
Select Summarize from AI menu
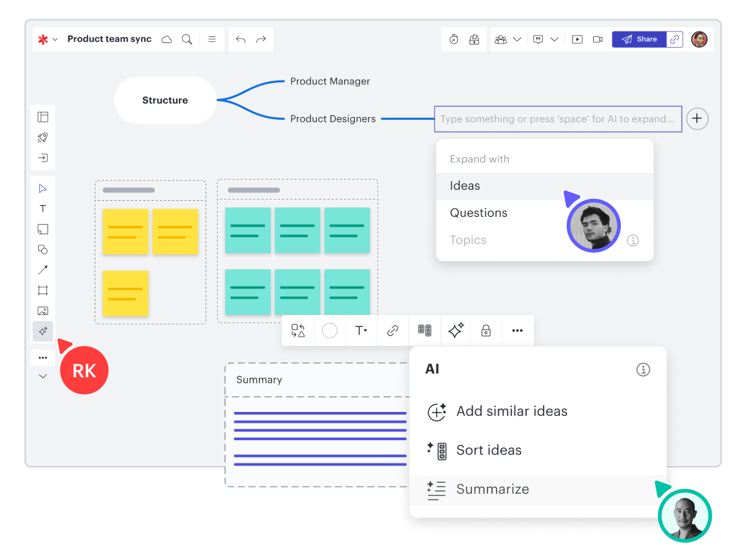[x=492, y=489]
